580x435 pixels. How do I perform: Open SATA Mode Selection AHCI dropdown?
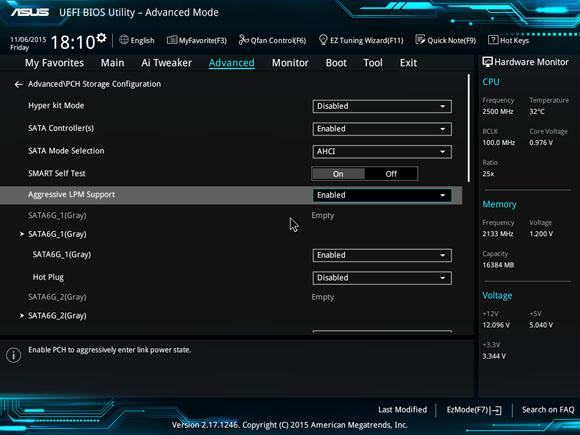382,152
